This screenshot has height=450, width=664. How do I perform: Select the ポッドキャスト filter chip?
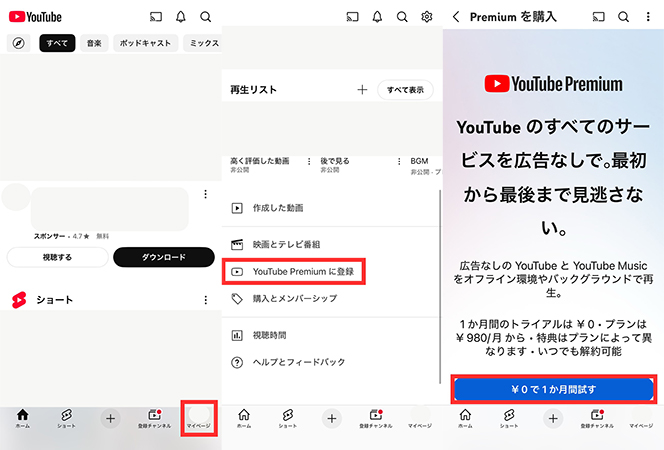[145, 43]
